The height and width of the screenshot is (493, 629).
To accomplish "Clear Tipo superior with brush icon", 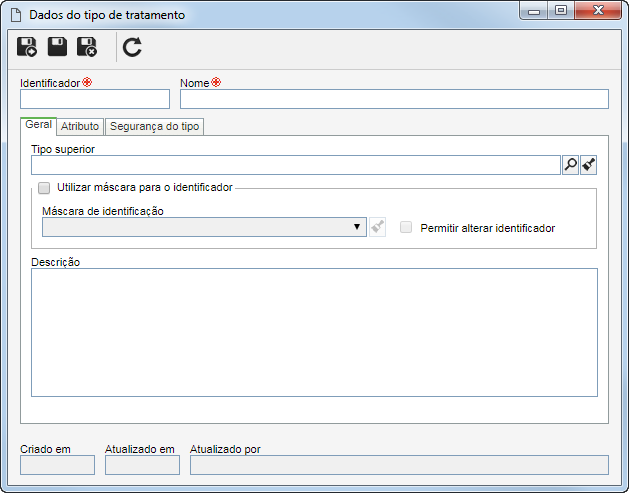I will pos(588,165).
